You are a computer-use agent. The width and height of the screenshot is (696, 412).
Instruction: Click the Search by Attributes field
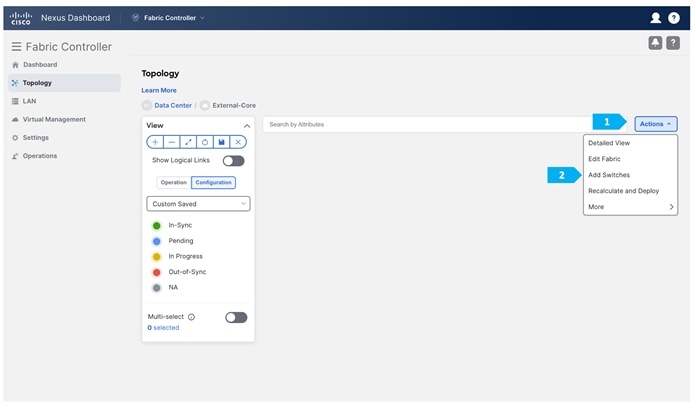click(x=428, y=124)
